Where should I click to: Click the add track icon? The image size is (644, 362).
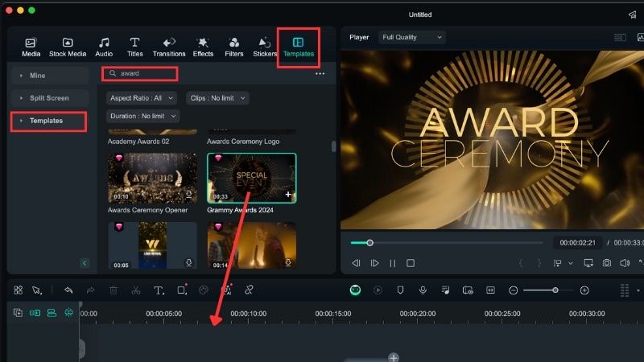(x=18, y=313)
